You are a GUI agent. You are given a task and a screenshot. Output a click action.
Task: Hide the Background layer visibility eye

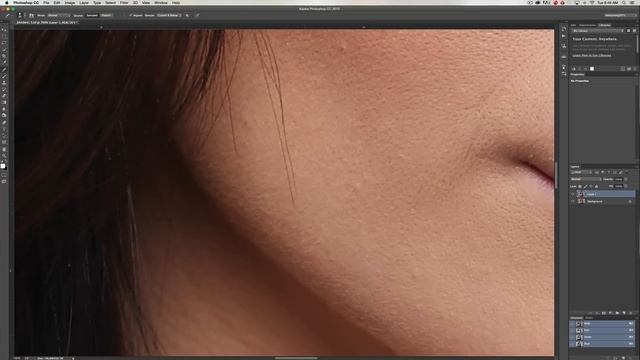[573, 201]
